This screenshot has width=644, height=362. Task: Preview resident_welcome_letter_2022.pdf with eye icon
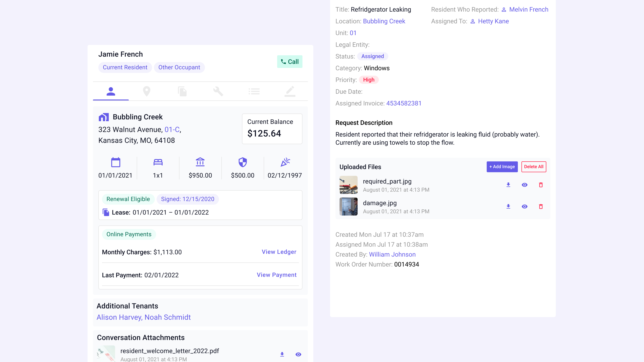tap(298, 354)
